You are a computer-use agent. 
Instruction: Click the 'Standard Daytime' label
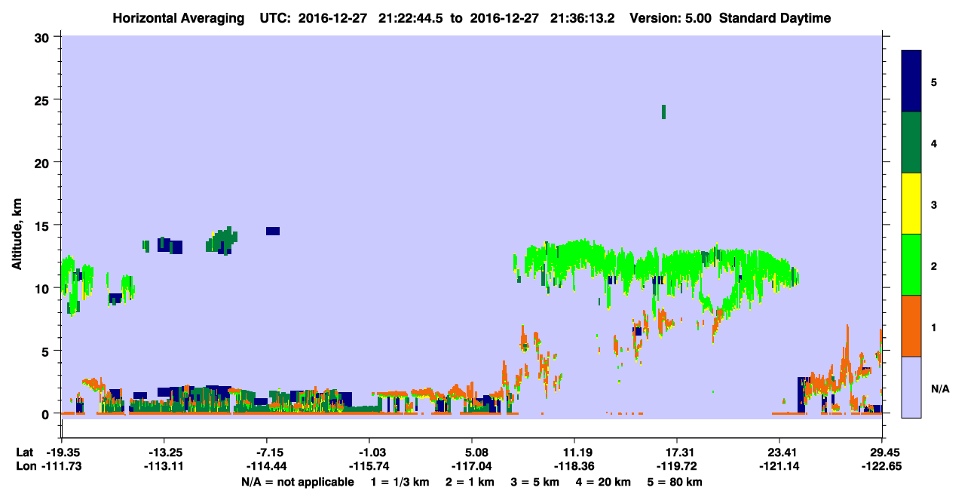[x=776, y=18]
